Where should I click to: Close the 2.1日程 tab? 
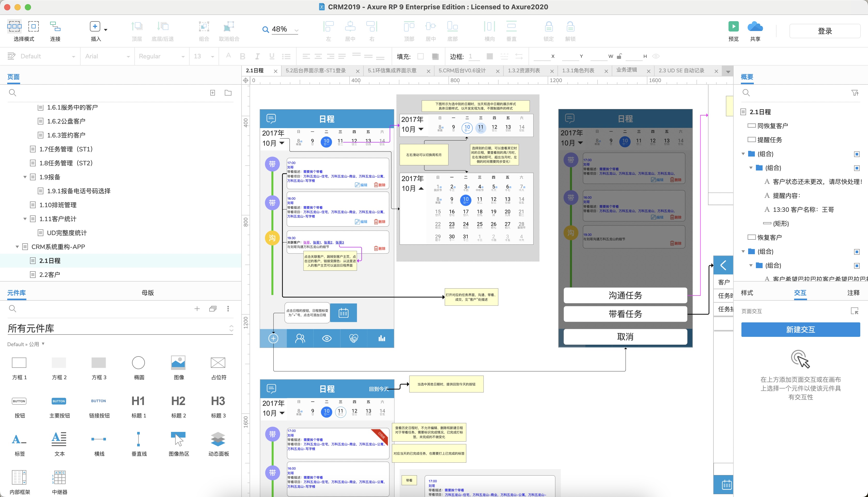tap(275, 71)
